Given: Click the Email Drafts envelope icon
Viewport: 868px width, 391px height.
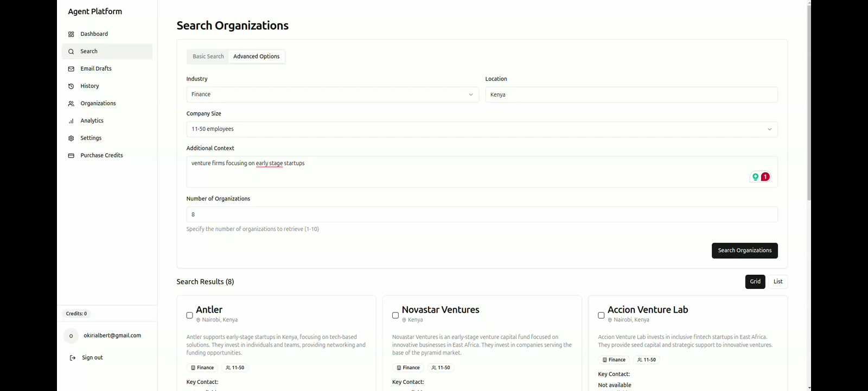Looking at the screenshot, I should [x=71, y=69].
